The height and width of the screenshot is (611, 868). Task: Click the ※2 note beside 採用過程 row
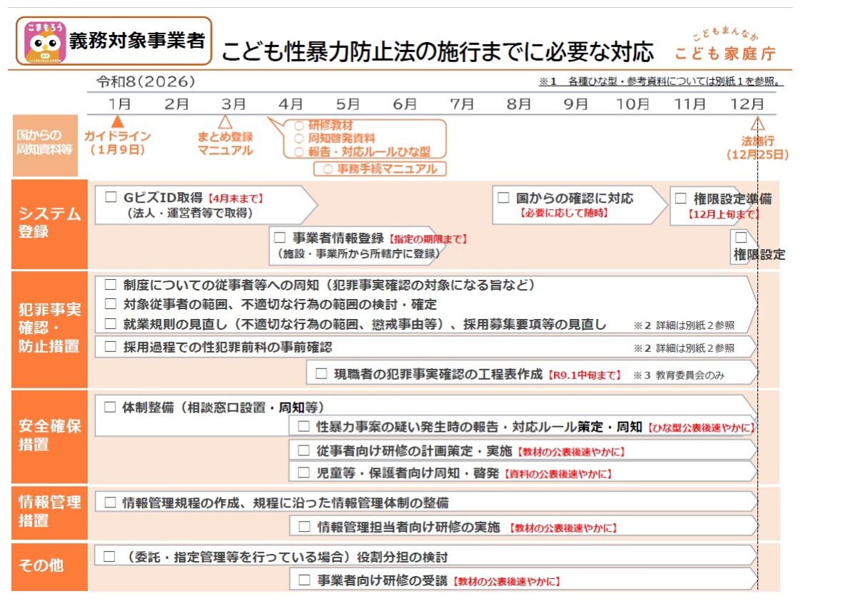(x=684, y=348)
